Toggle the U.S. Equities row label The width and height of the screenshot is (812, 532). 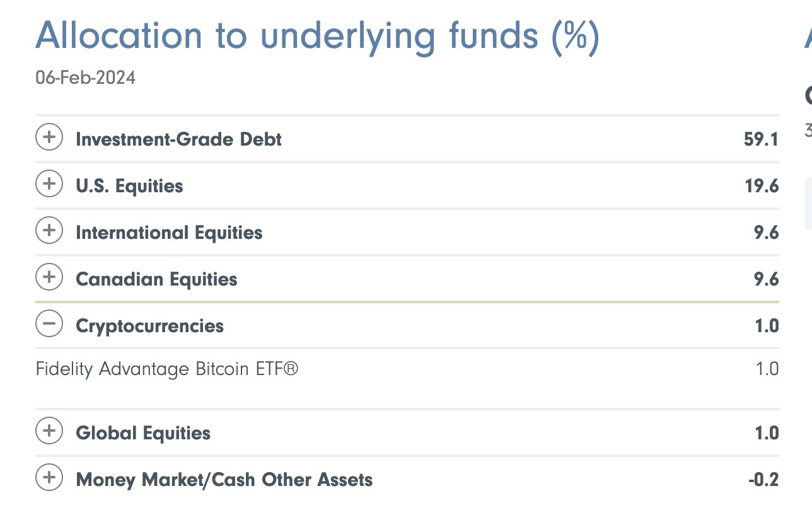129,186
